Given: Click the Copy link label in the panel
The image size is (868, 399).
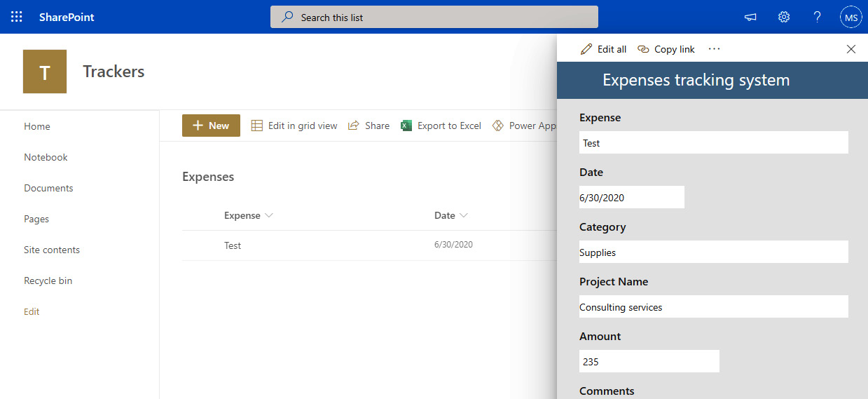Looking at the screenshot, I should pos(675,49).
